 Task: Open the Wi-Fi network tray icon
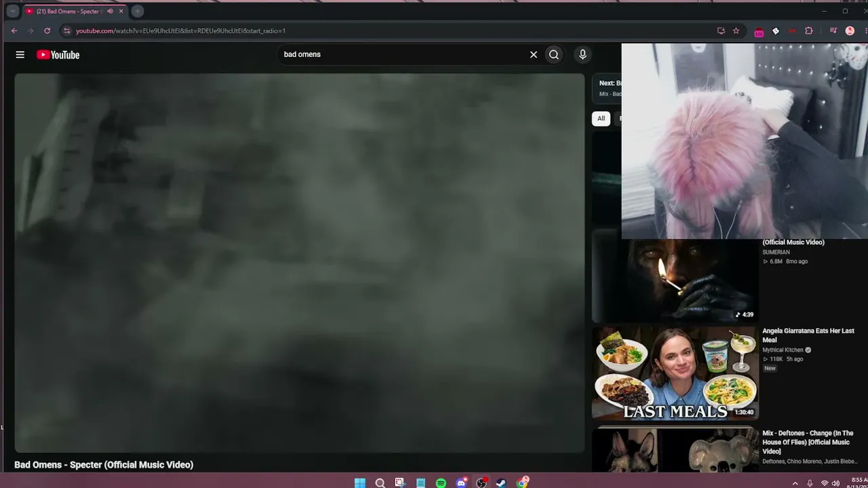coord(825,483)
